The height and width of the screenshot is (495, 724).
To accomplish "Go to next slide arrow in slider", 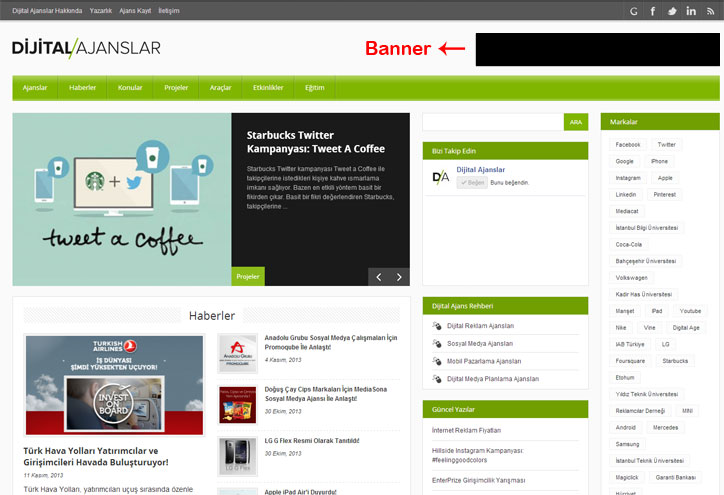I will click(399, 277).
